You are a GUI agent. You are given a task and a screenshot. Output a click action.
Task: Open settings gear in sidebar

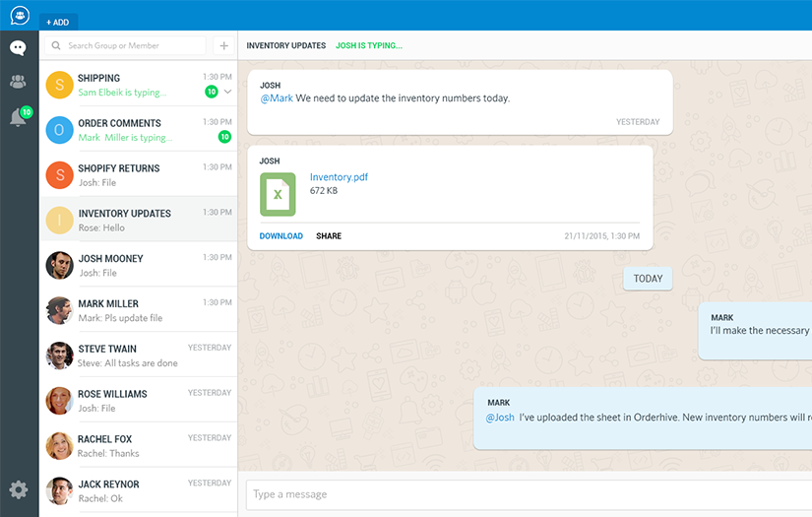[18, 489]
